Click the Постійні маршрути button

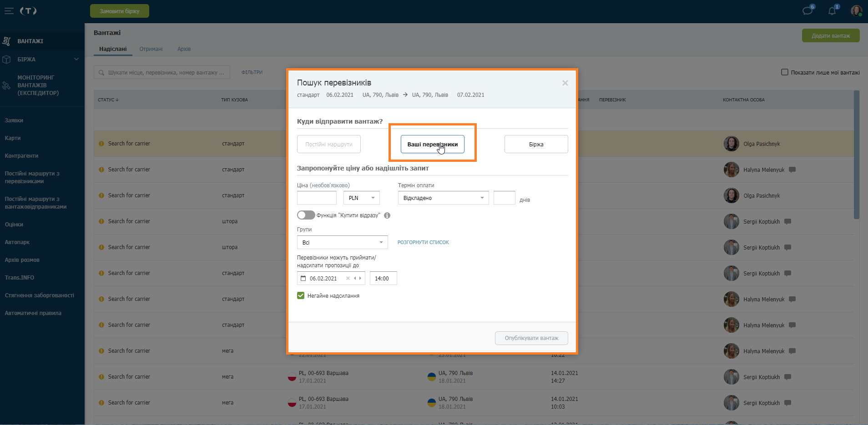point(329,144)
